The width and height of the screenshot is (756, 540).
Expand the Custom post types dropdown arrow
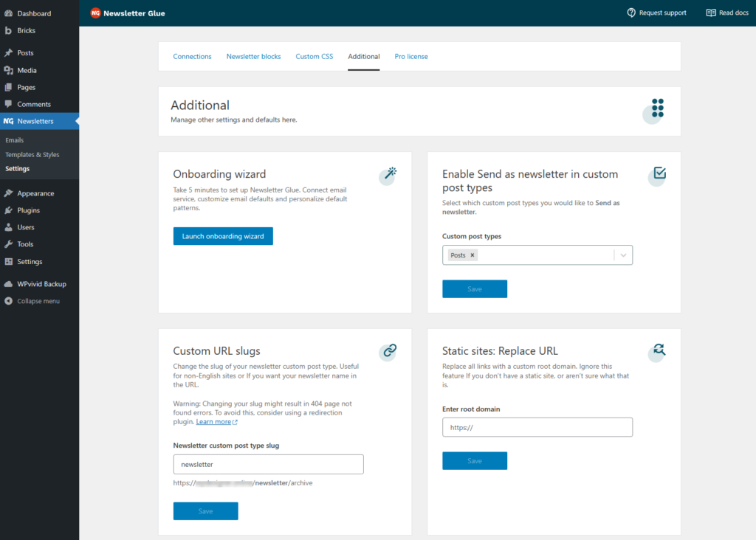coord(623,255)
